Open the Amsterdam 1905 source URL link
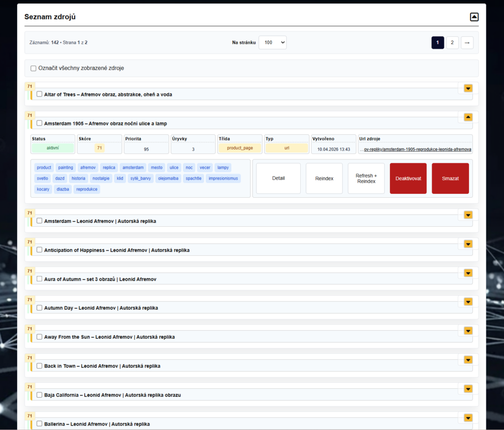The width and height of the screenshot is (504, 430). [415, 149]
